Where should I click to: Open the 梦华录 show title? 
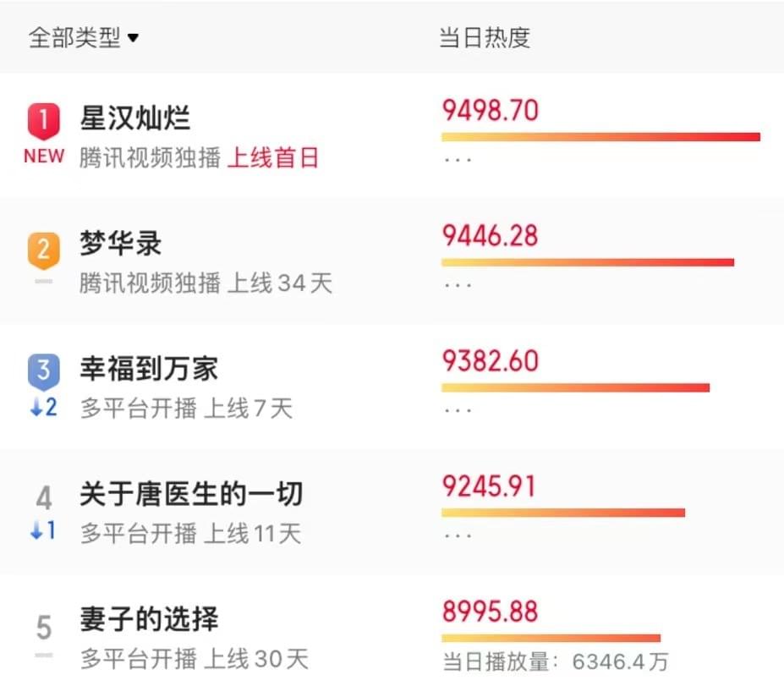121,244
